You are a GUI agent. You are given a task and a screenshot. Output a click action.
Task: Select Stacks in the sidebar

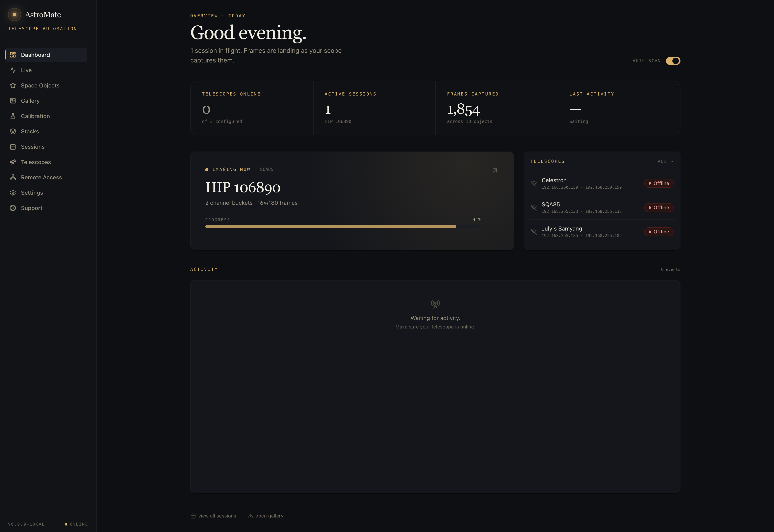click(46, 131)
